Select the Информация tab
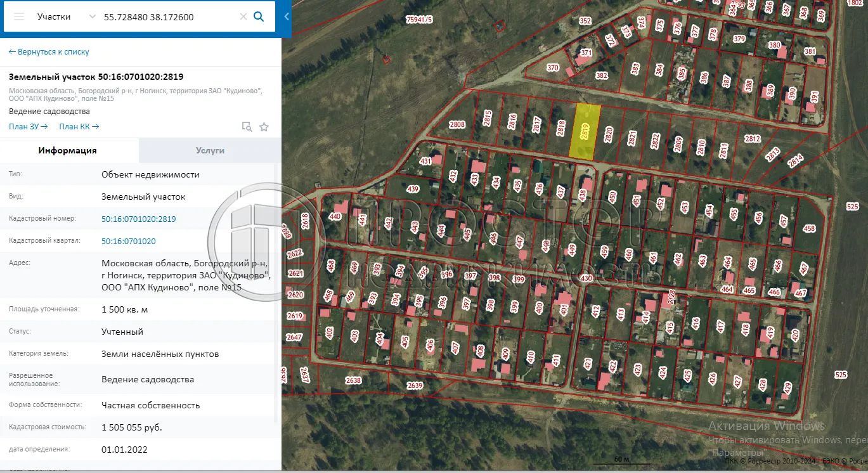The height and width of the screenshot is (473, 868). (67, 151)
